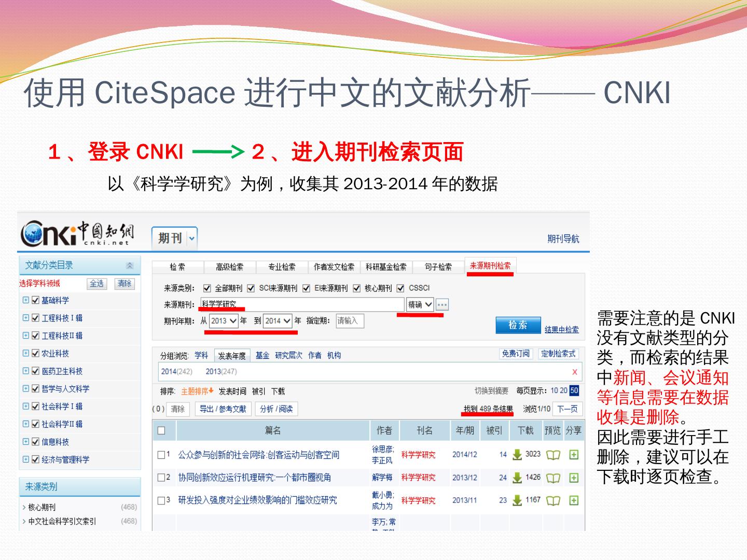Expand 工程科技 I 辑 tree node
The image size is (747, 560).
(x=25, y=318)
